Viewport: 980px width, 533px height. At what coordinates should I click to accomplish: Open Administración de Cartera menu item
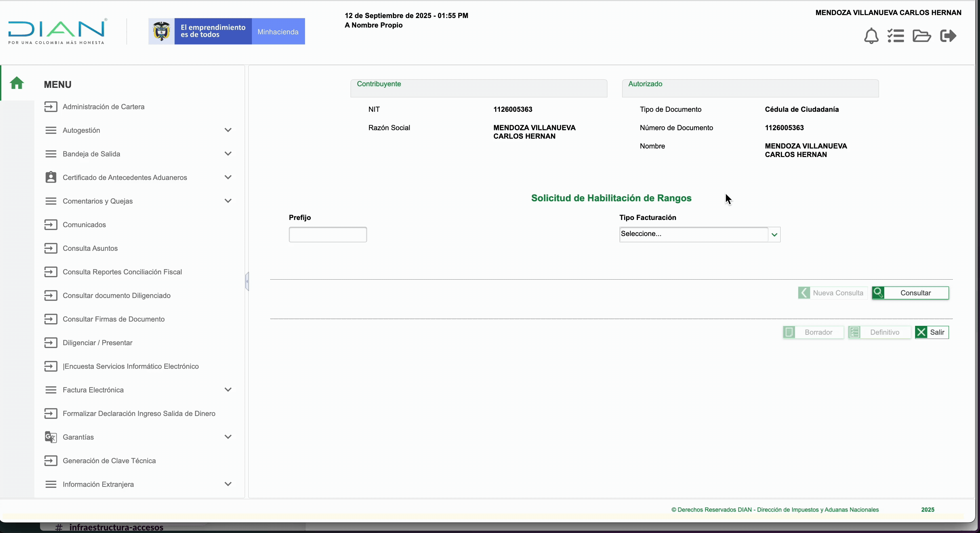click(x=104, y=107)
